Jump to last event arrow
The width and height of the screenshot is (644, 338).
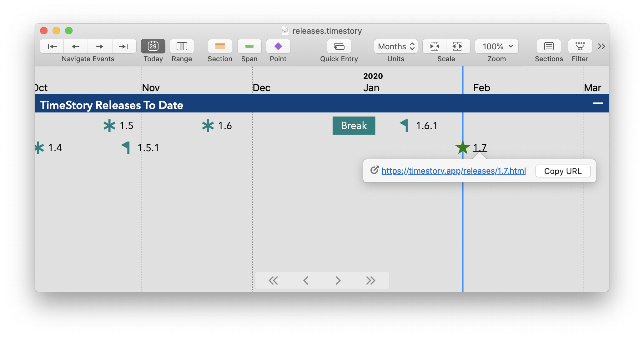(x=123, y=47)
